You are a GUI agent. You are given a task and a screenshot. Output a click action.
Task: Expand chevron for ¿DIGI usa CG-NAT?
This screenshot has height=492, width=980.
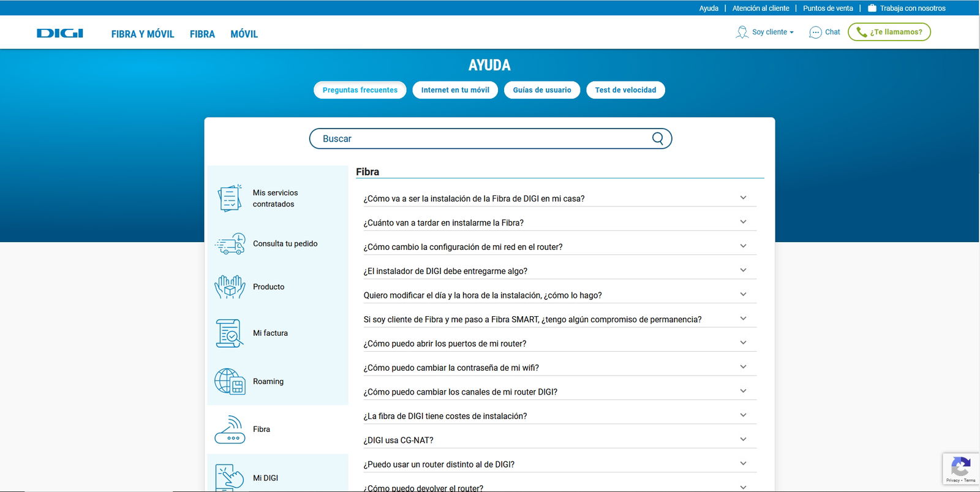tap(743, 439)
